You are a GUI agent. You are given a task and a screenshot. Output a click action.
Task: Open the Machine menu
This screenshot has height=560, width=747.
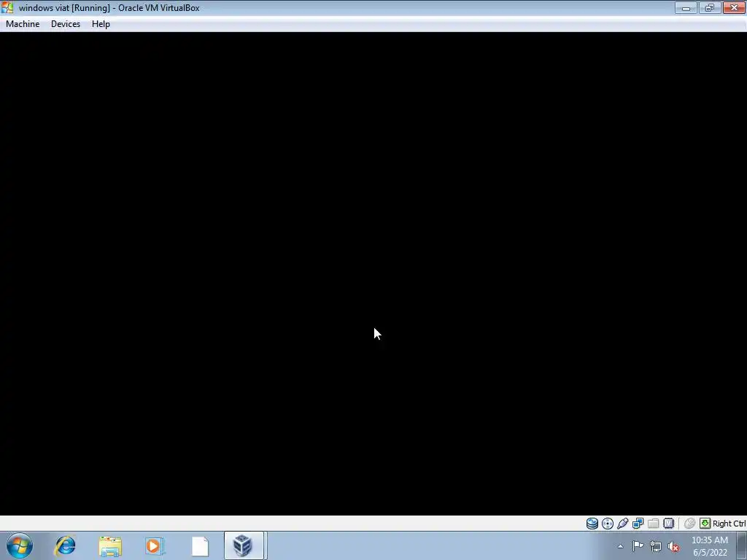[23, 24]
